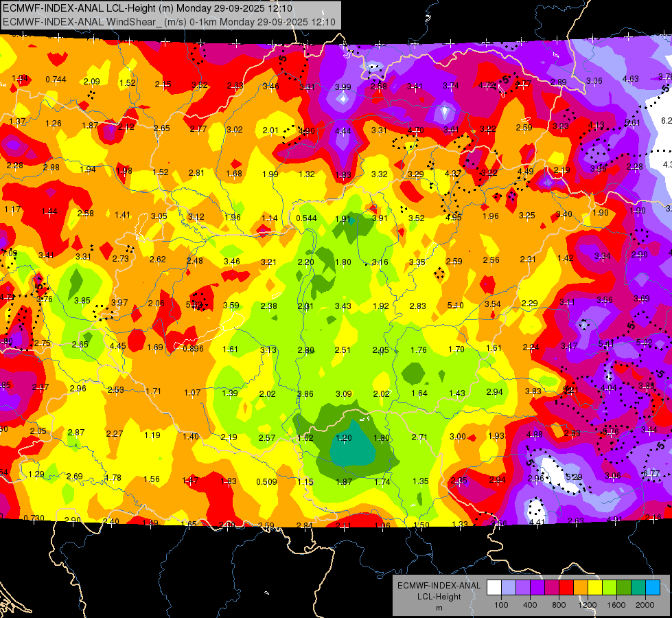Screen dimensions: 672x618
Task: Click the wind shear value 2.57
Action: click(x=267, y=438)
